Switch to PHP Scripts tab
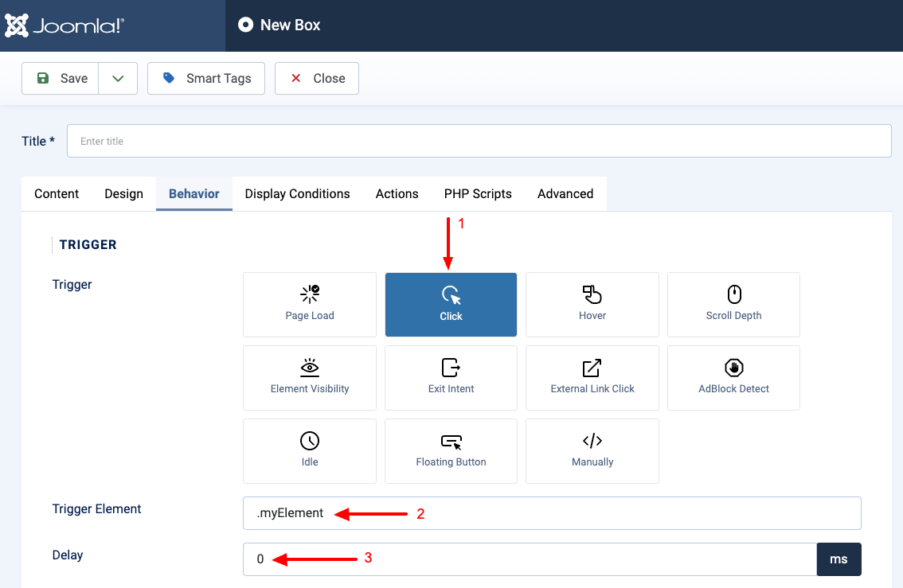 coord(478,194)
